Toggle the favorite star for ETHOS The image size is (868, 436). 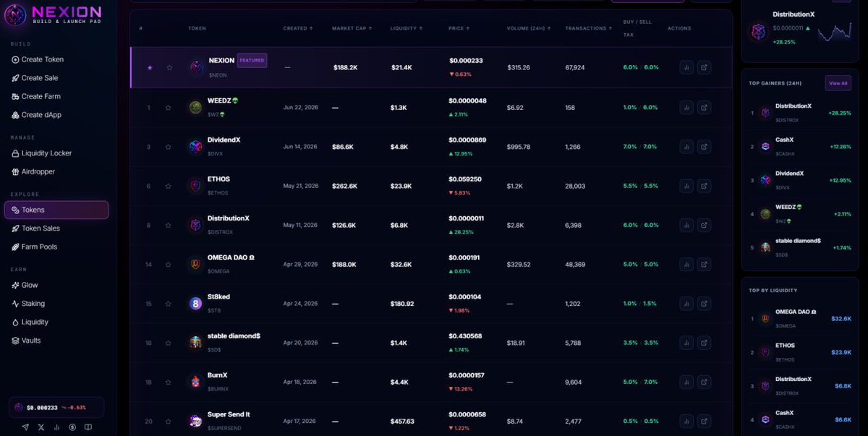168,186
